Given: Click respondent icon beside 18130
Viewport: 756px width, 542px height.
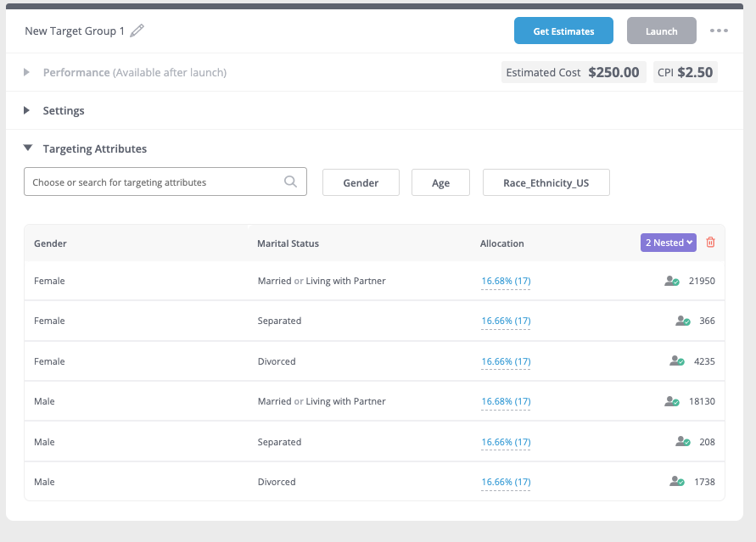Looking at the screenshot, I should point(672,401).
